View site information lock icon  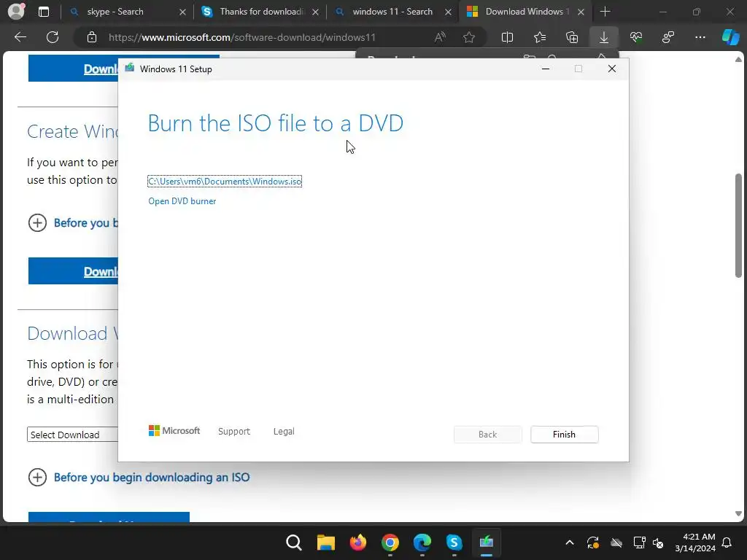(92, 37)
